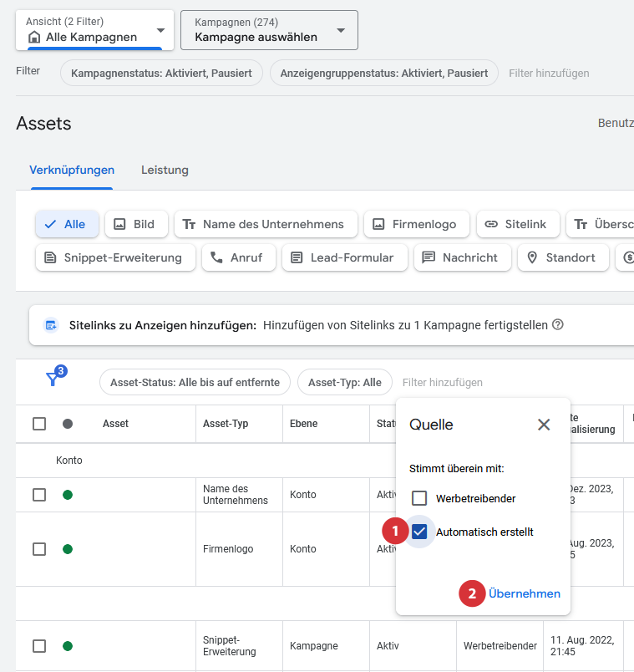The height and width of the screenshot is (672, 634).
Task: Click the date 11. Aug. 2022, 21:45
Action: pyautogui.click(x=582, y=646)
